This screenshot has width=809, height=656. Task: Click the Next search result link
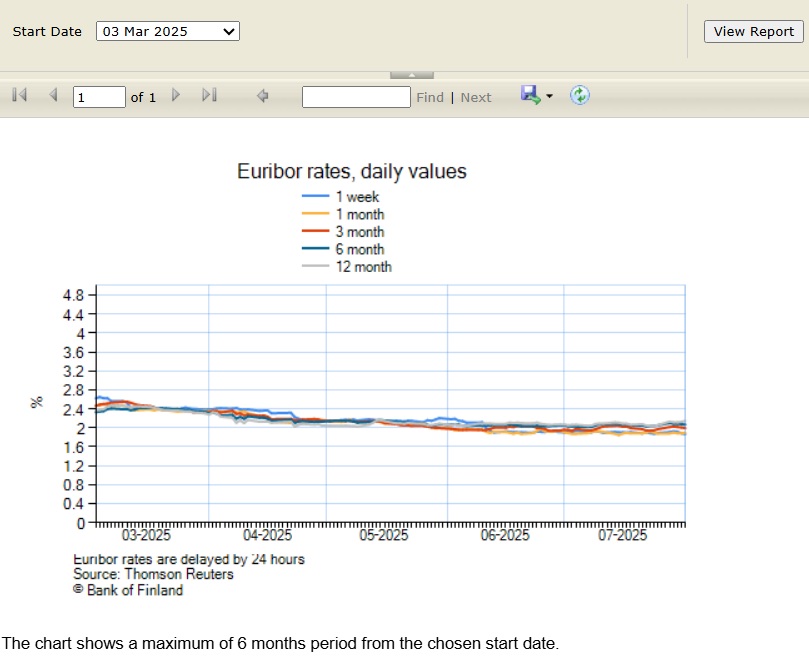coord(476,98)
